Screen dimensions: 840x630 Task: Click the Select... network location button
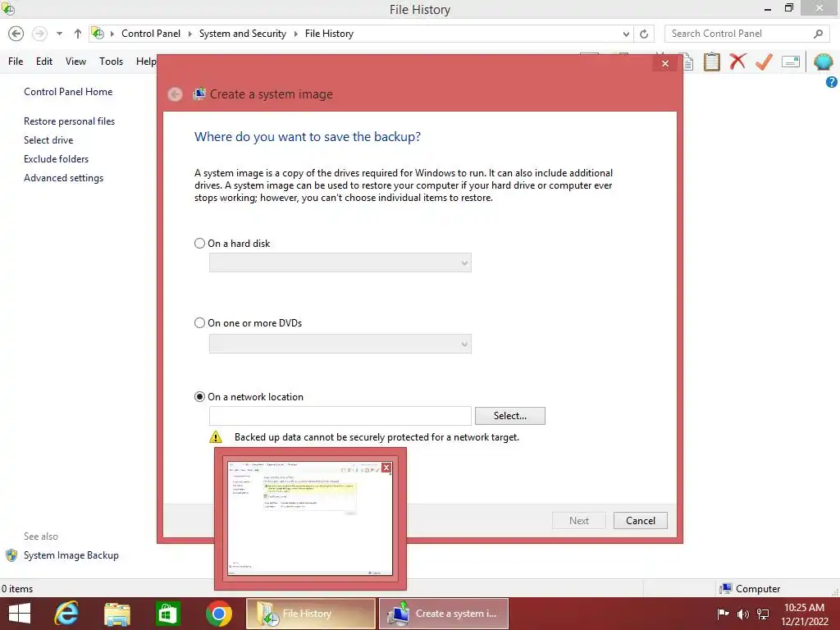[x=510, y=416]
